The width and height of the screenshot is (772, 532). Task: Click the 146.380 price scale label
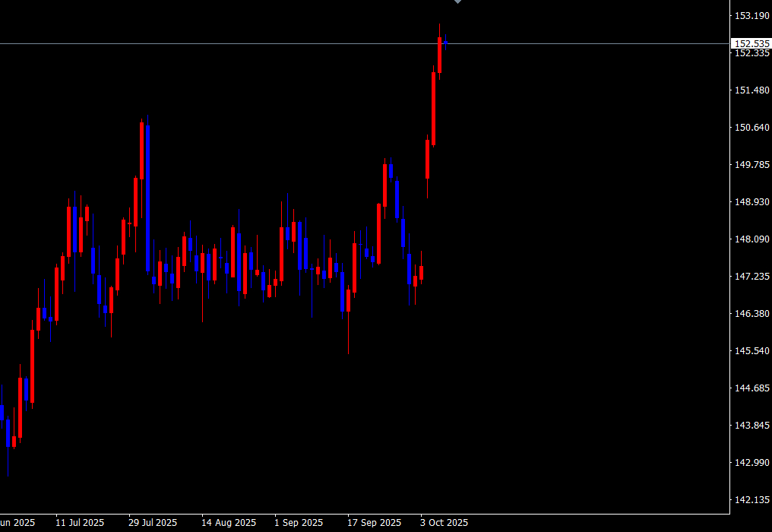pyautogui.click(x=751, y=314)
